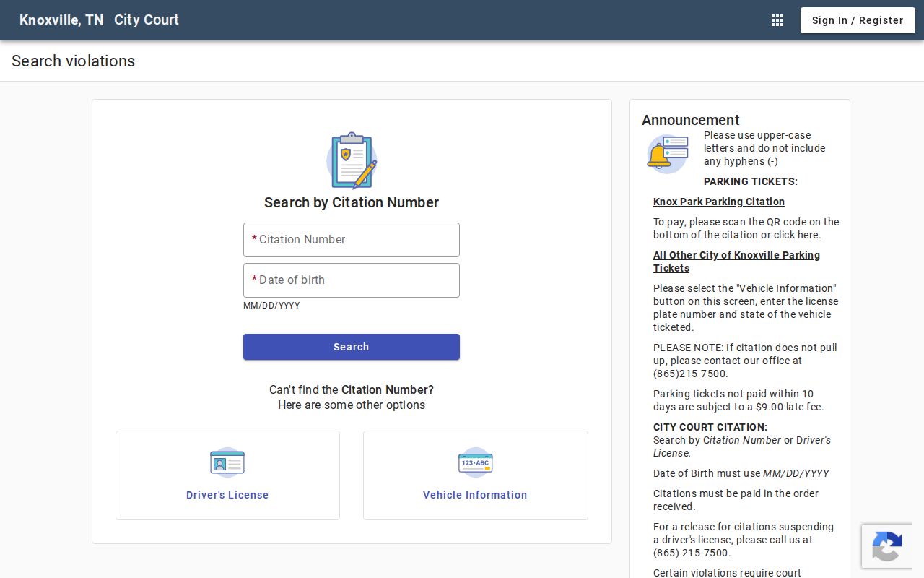Click the CITY COURT CITATION: label
Screen dimensions: 924x578
710,427
